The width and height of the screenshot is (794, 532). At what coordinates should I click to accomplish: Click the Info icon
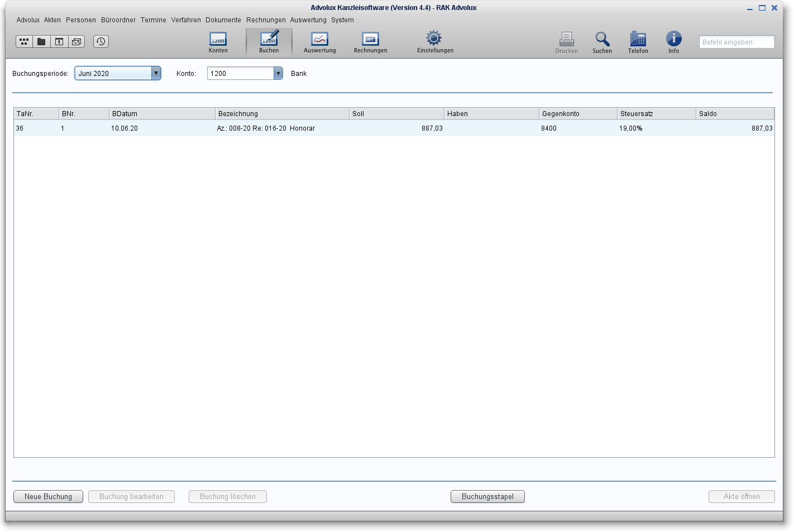(674, 42)
